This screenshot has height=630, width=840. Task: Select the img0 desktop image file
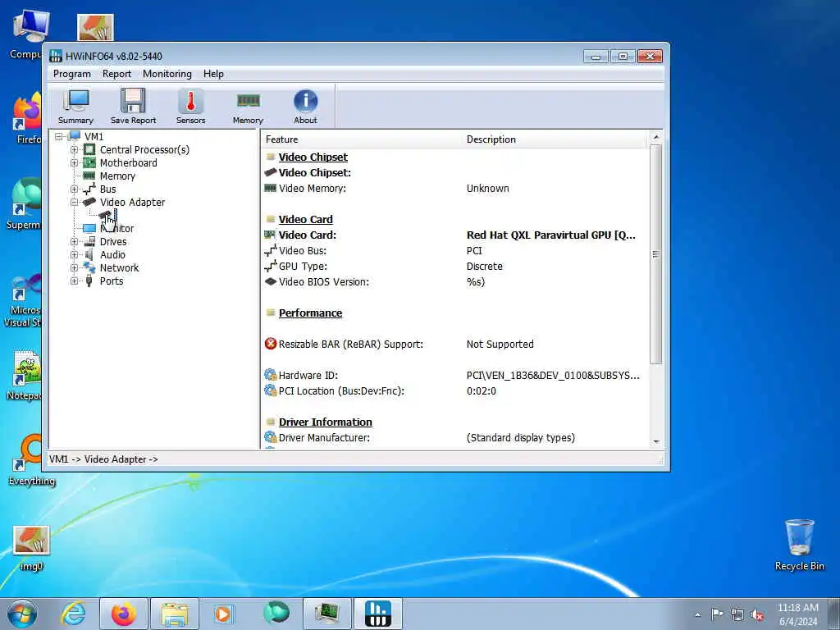click(x=31, y=548)
